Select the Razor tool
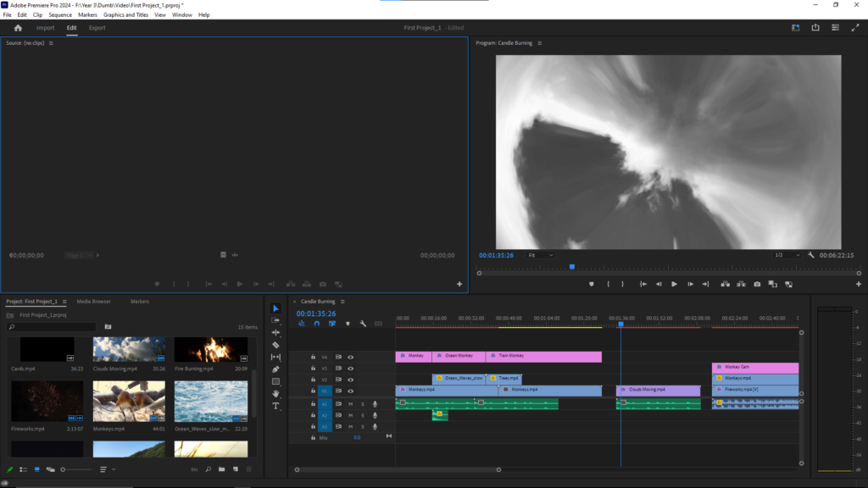The height and width of the screenshot is (488, 868). click(275, 345)
